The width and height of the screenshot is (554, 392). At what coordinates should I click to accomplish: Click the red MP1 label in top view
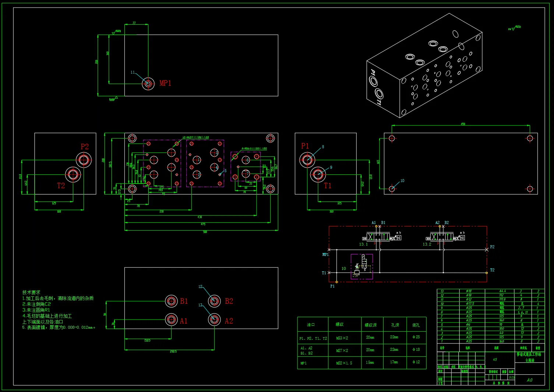[165, 83]
